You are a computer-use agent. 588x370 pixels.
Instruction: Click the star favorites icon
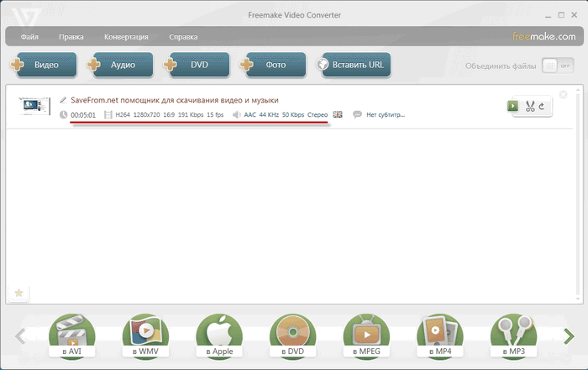tap(18, 293)
